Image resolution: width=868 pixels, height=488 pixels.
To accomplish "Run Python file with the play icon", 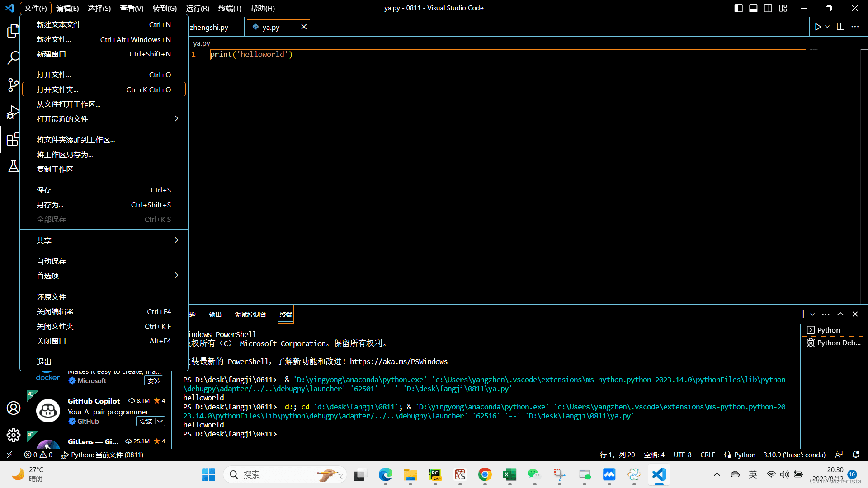I will tap(817, 27).
